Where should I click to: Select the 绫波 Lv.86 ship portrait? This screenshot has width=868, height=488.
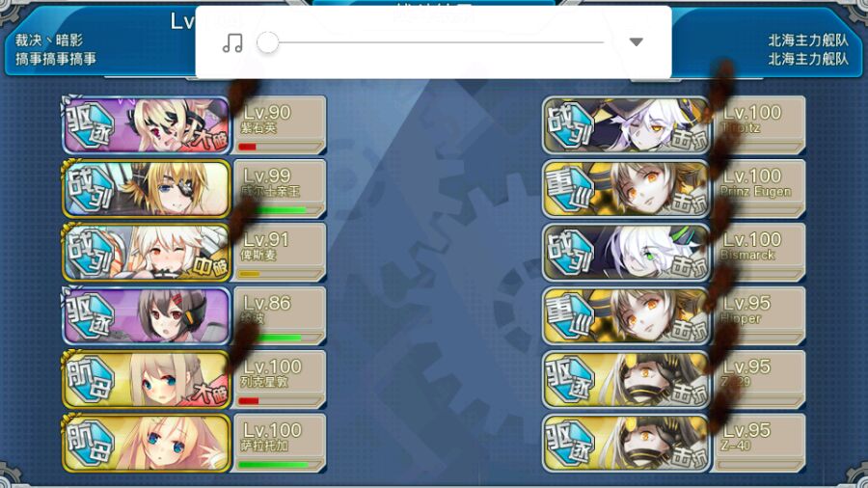pyautogui.click(x=147, y=316)
